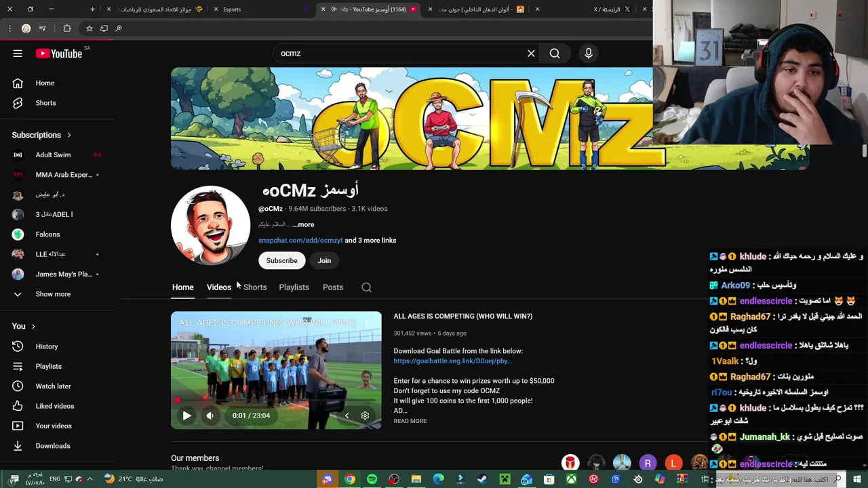This screenshot has width=868, height=488.
Task: Clear the search box with X
Action: [x=531, y=54]
